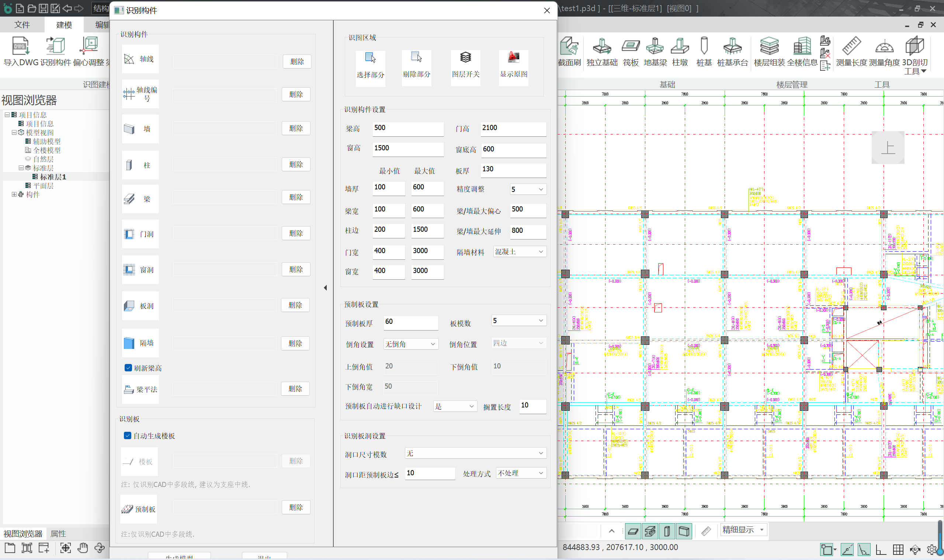Click the 显示原图 show original icon

tap(513, 57)
